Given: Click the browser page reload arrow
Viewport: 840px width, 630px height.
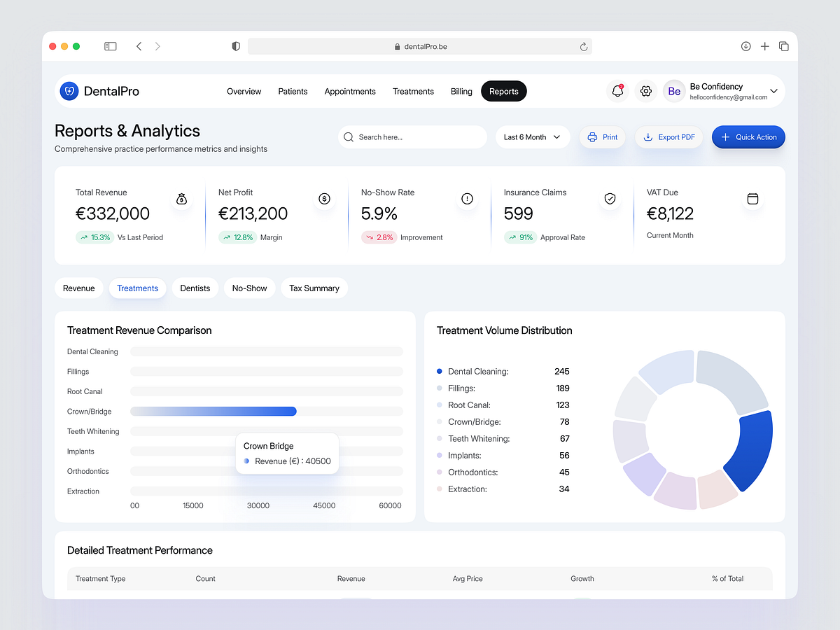Looking at the screenshot, I should pyautogui.click(x=584, y=46).
